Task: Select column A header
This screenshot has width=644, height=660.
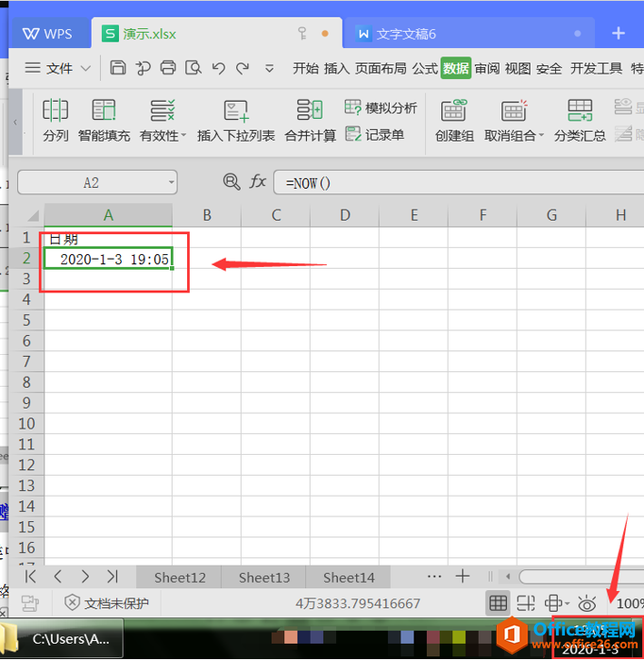Action: [x=108, y=215]
